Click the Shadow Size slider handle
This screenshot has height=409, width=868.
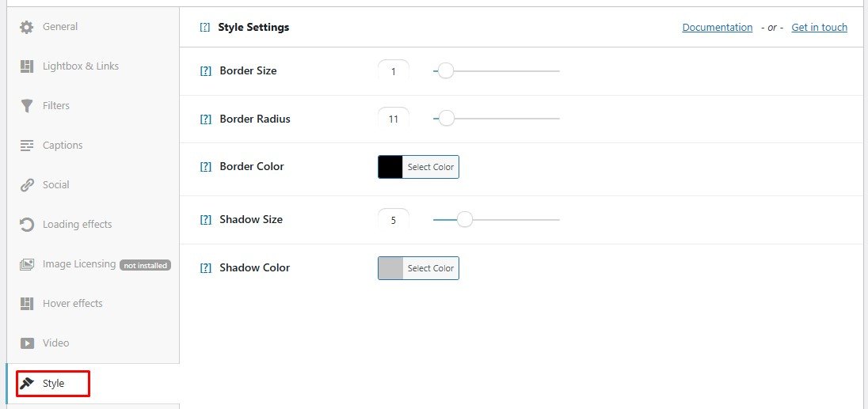click(465, 220)
